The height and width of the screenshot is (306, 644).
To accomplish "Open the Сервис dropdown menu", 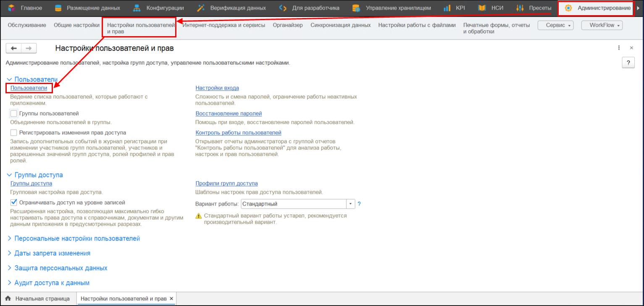I will (556, 26).
